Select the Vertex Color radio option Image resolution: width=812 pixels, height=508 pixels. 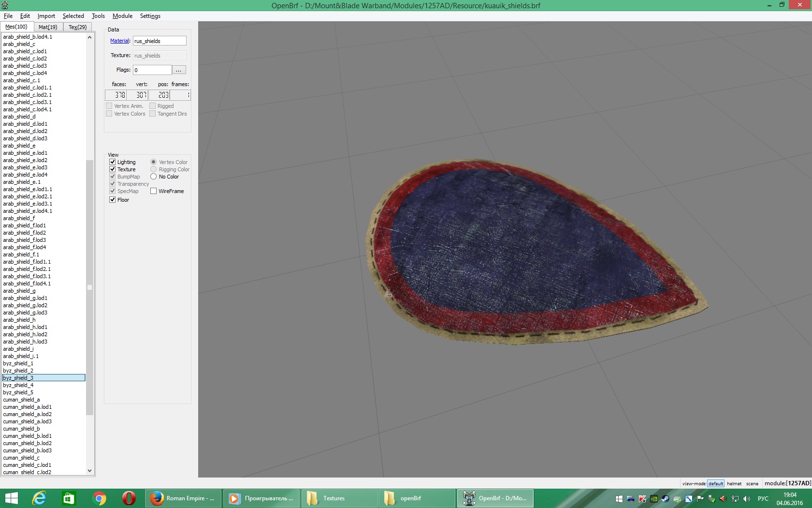pyautogui.click(x=153, y=162)
